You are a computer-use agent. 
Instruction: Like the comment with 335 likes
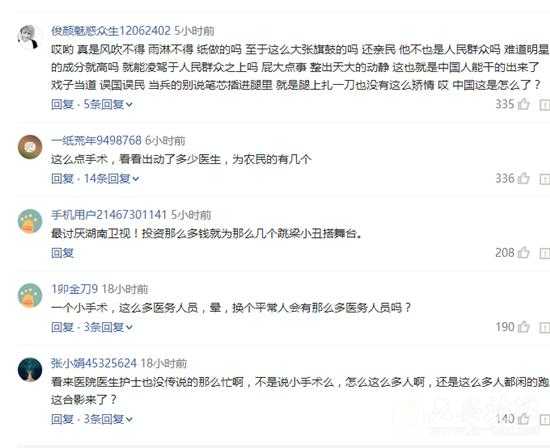click(523, 104)
